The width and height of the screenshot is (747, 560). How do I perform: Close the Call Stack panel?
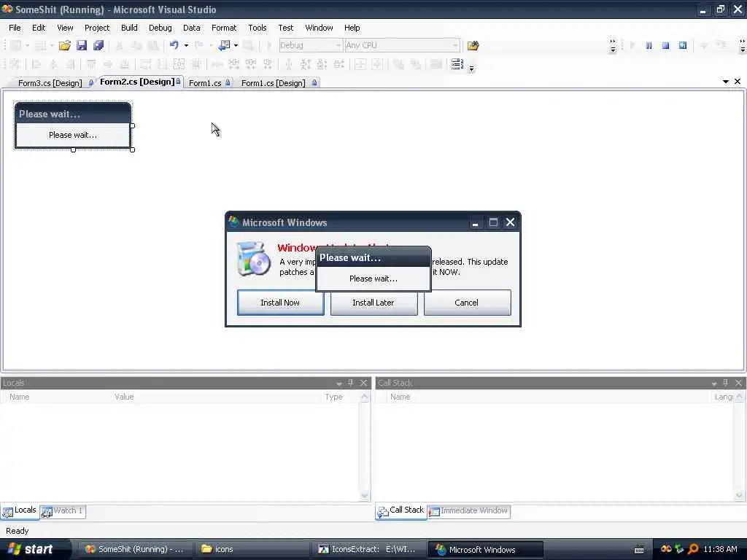coord(738,383)
